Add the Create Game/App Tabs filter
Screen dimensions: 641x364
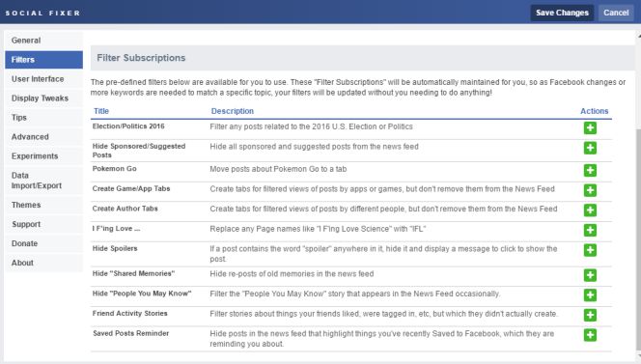click(590, 190)
